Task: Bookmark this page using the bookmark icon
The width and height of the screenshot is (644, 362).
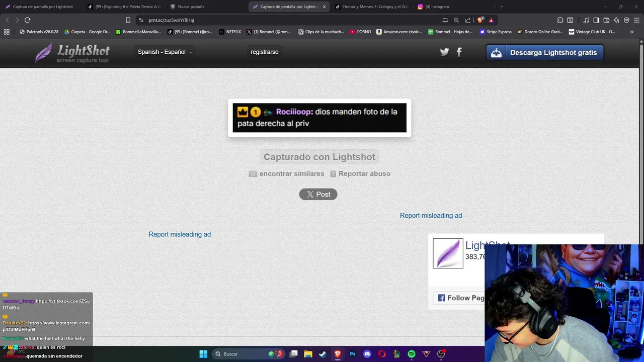Action: pyautogui.click(x=128, y=20)
